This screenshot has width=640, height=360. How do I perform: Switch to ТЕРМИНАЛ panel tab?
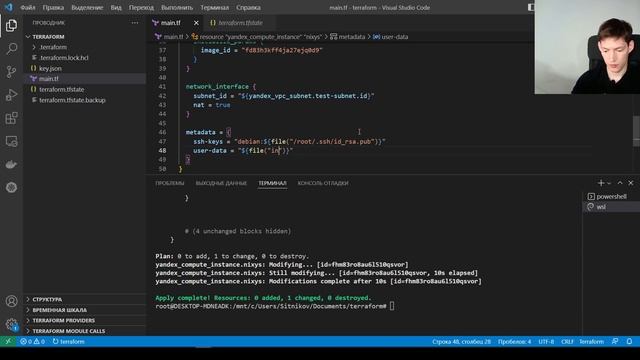point(272,183)
